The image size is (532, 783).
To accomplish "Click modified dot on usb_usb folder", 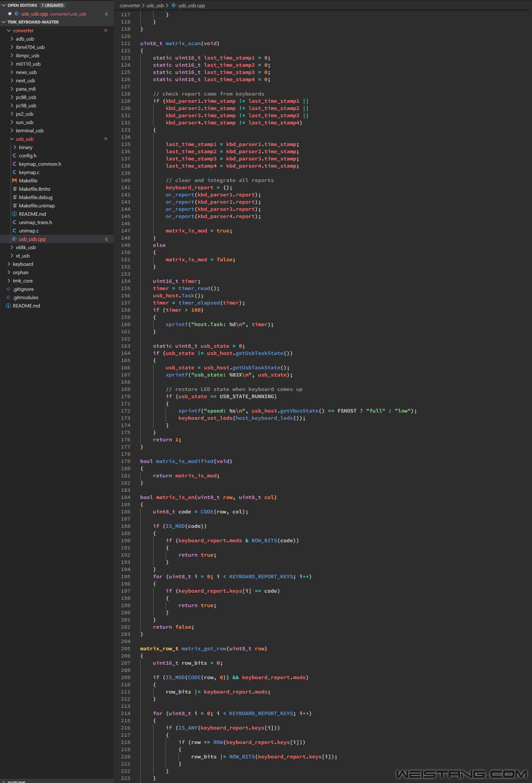I will coord(106,139).
